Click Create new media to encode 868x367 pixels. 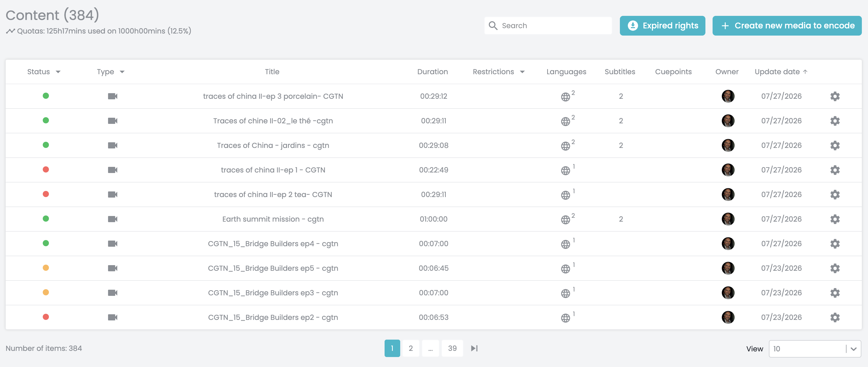[787, 26]
